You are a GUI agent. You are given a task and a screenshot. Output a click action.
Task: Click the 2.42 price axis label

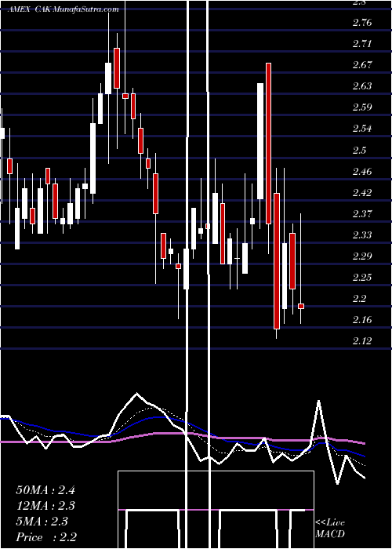point(362,193)
